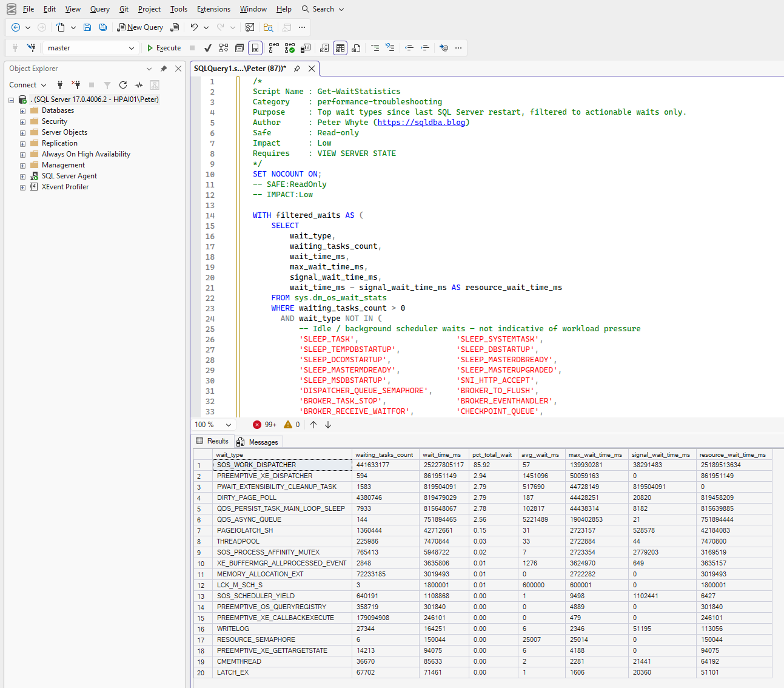Click the New Query button
The image size is (784, 688).
tap(140, 27)
